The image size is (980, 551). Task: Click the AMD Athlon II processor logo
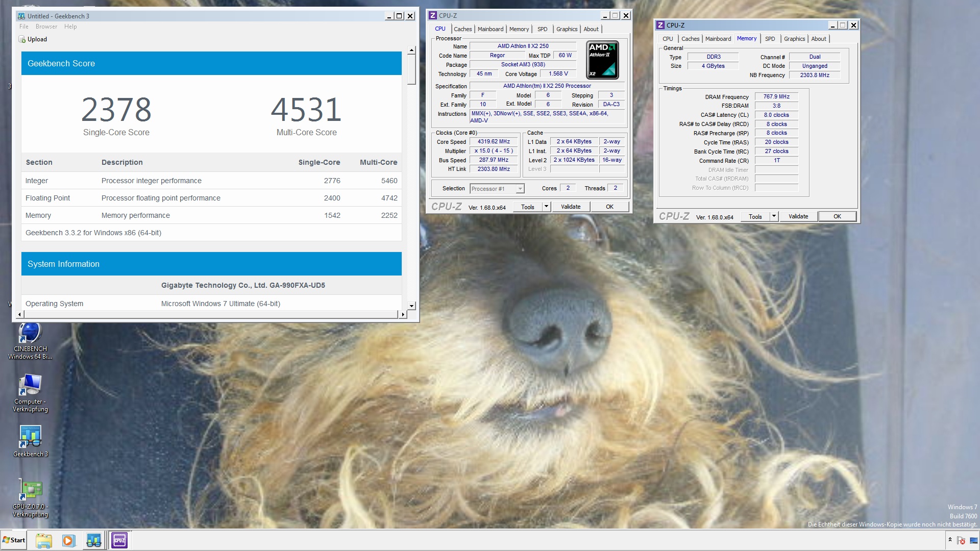pyautogui.click(x=602, y=60)
